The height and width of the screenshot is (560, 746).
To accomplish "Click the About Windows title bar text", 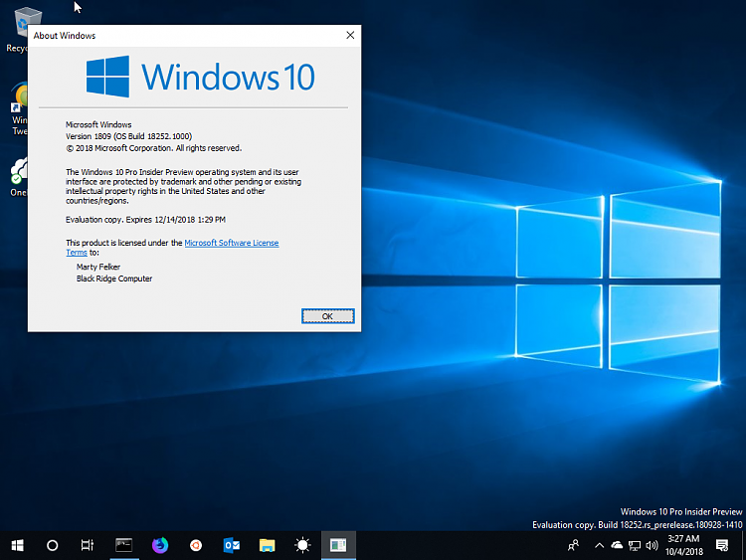I will click(x=65, y=36).
